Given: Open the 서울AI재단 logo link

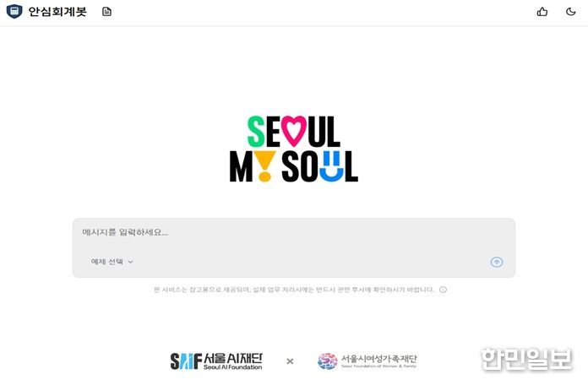Looking at the screenshot, I should [x=216, y=361].
